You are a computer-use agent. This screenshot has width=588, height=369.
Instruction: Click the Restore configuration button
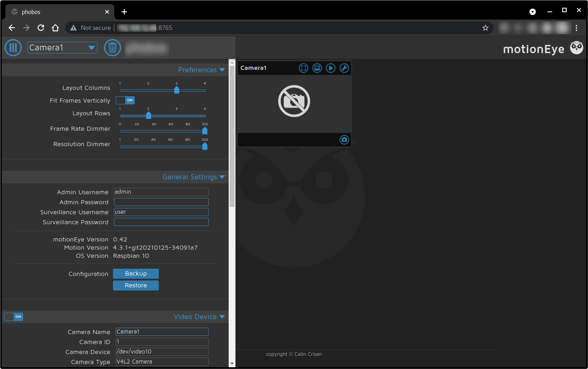point(136,285)
